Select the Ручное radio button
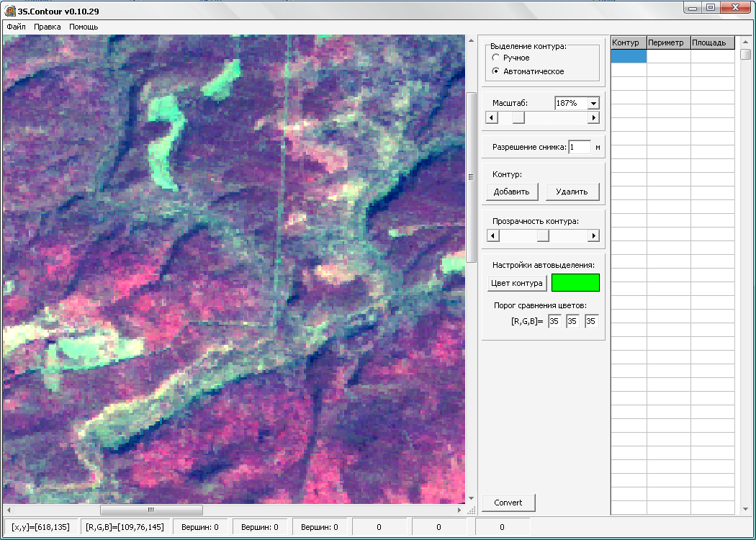Image resolution: width=756 pixels, height=540 pixels. coord(495,58)
